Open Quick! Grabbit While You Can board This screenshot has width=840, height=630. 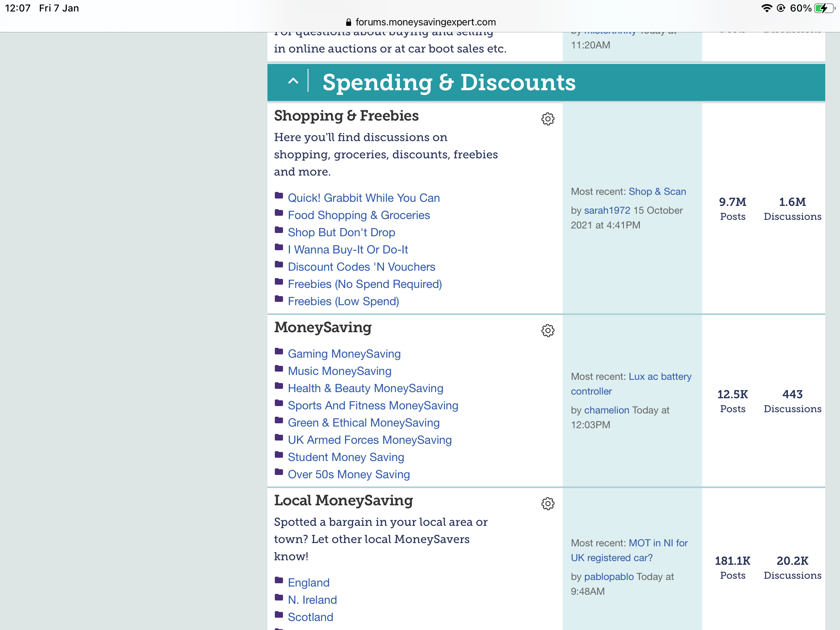click(x=363, y=198)
